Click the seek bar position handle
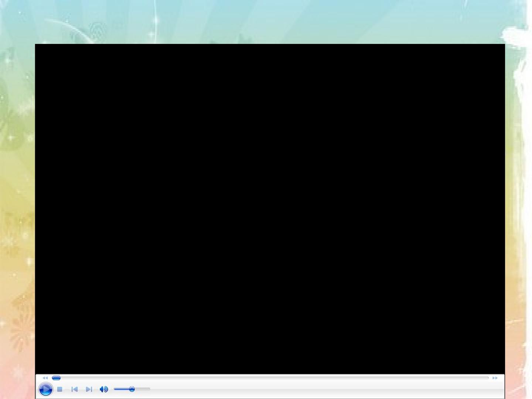This screenshot has height=399, width=532. pyautogui.click(x=56, y=378)
